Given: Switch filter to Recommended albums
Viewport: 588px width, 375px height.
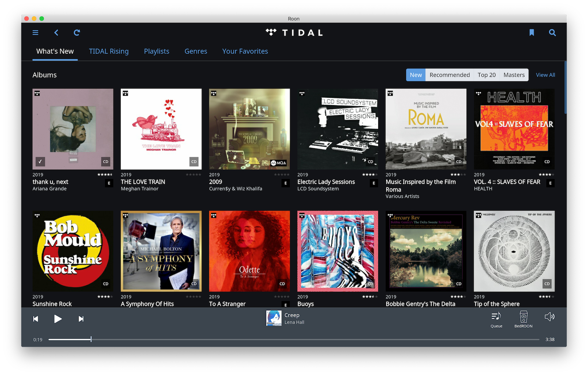Looking at the screenshot, I should click(449, 75).
